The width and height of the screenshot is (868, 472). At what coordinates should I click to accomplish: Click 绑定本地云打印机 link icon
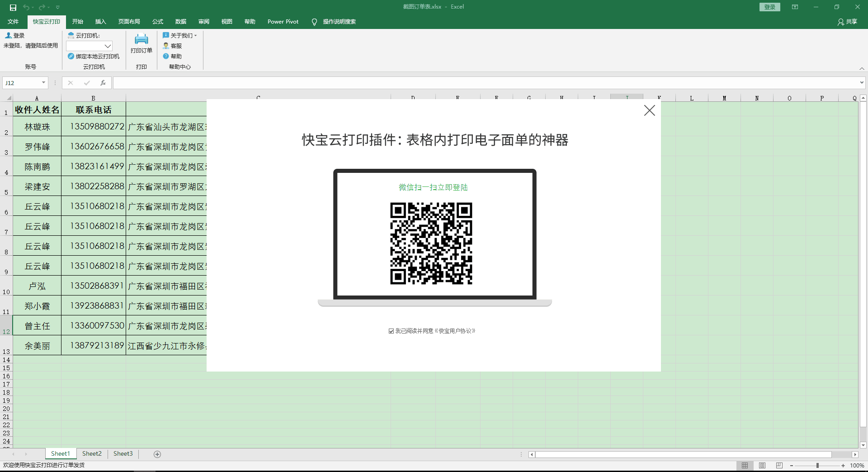click(x=71, y=56)
